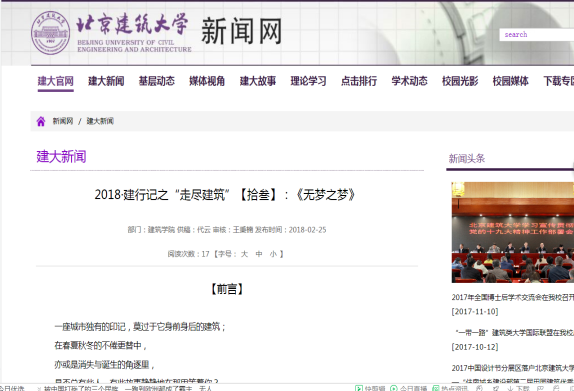Image resolution: width=574 pixels, height=391 pixels.
Task: Set font size to 小
Action: (x=273, y=254)
